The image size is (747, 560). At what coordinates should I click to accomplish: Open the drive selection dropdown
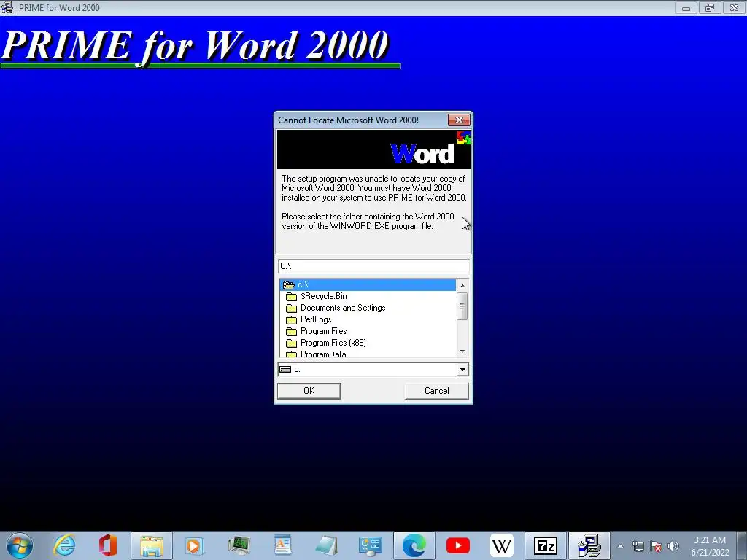(462, 370)
